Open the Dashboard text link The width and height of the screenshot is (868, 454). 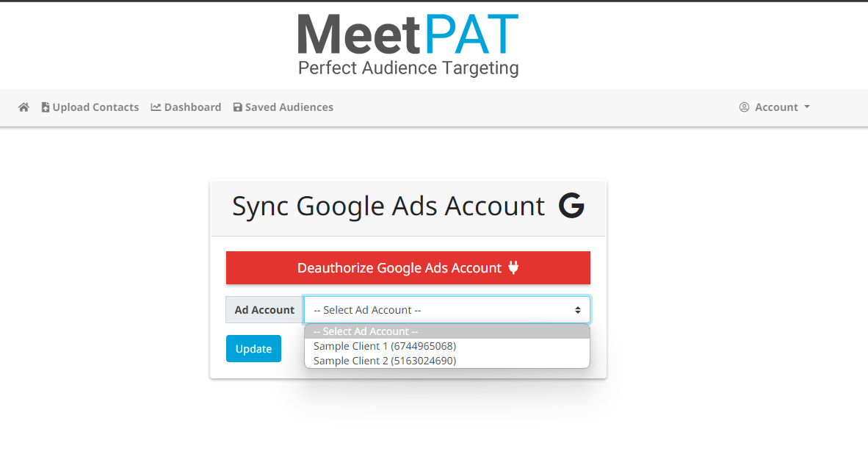click(192, 107)
